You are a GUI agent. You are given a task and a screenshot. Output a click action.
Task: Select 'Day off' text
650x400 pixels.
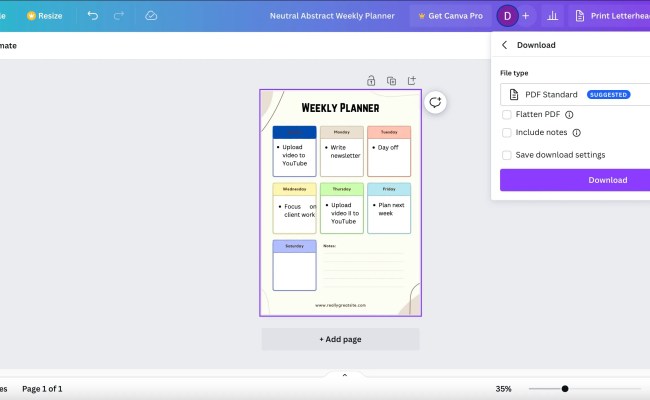(386, 147)
